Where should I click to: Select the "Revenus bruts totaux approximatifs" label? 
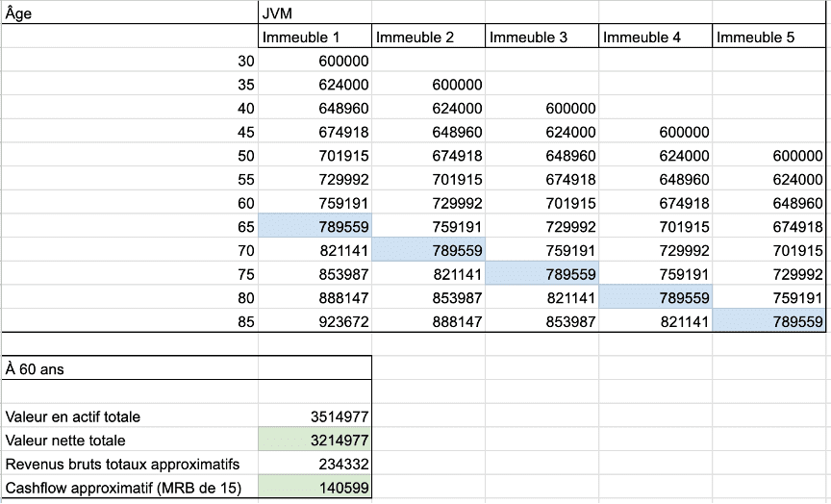click(x=129, y=465)
